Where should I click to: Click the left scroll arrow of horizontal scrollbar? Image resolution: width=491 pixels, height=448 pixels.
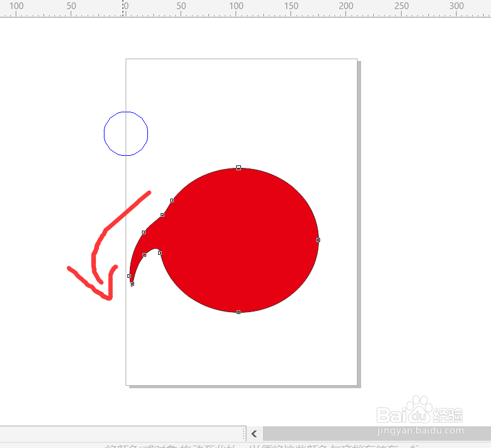(254, 434)
